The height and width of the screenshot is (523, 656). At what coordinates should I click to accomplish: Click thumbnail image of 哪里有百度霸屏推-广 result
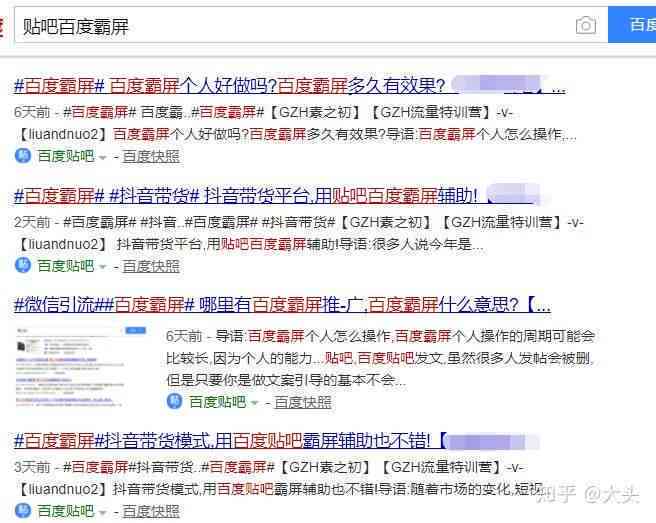pos(81,367)
